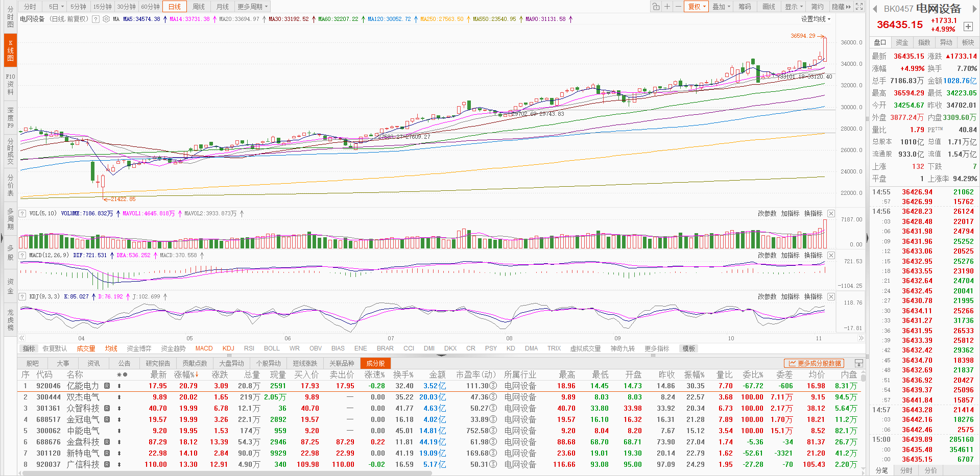Open the 设置均线 dropdown
This screenshot has width=980, height=476.
(816, 19)
